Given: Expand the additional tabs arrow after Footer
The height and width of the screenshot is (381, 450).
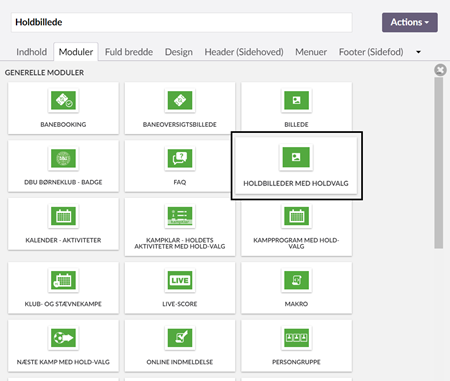Looking at the screenshot, I should point(418,52).
